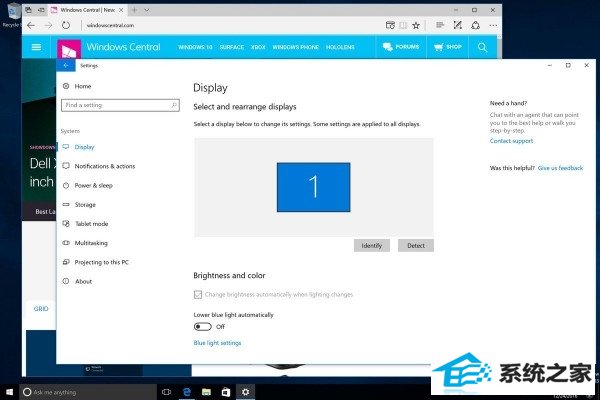Open SURFACE nav item on Windows Central
The width and height of the screenshot is (600, 400).
click(232, 47)
